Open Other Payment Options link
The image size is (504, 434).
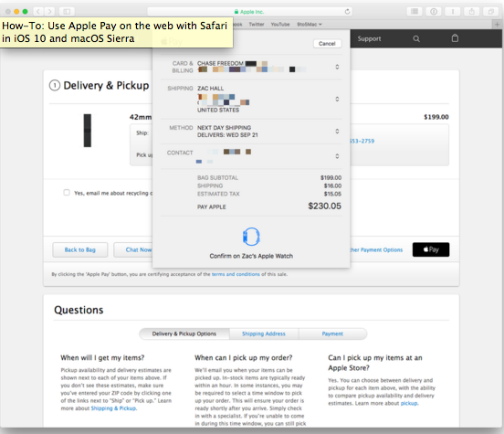(x=376, y=249)
